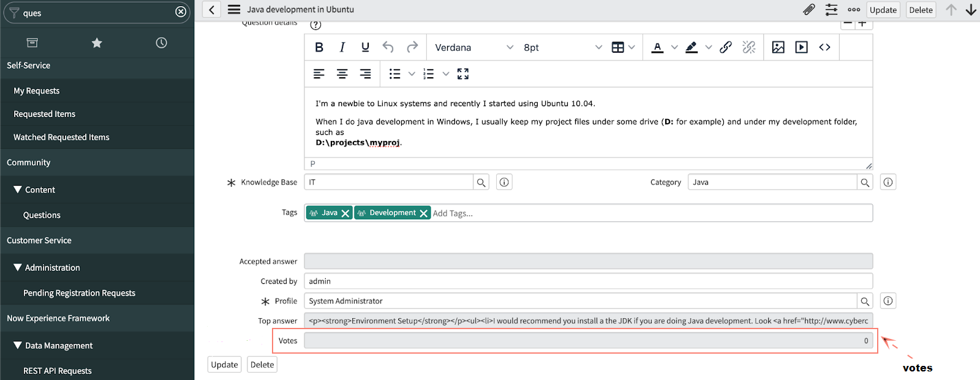Clear the navigation filter text
Image resolution: width=980 pixels, height=380 pixels.
point(181,12)
